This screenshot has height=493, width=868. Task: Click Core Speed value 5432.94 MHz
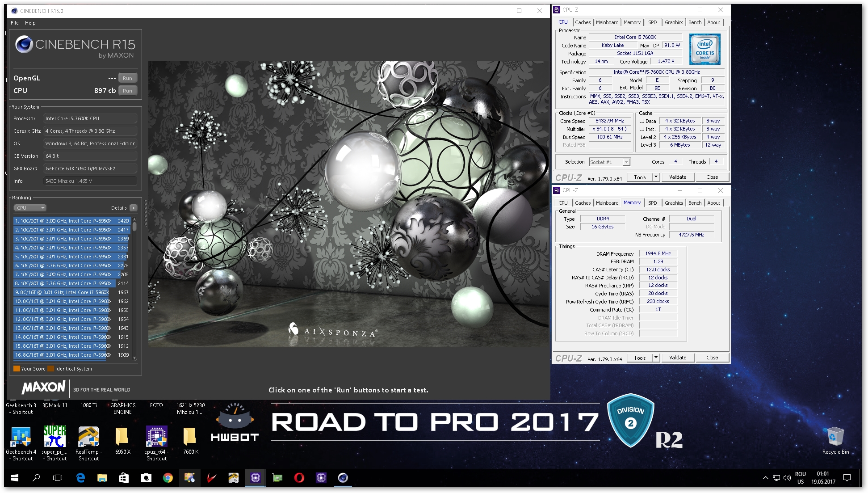[x=609, y=121]
